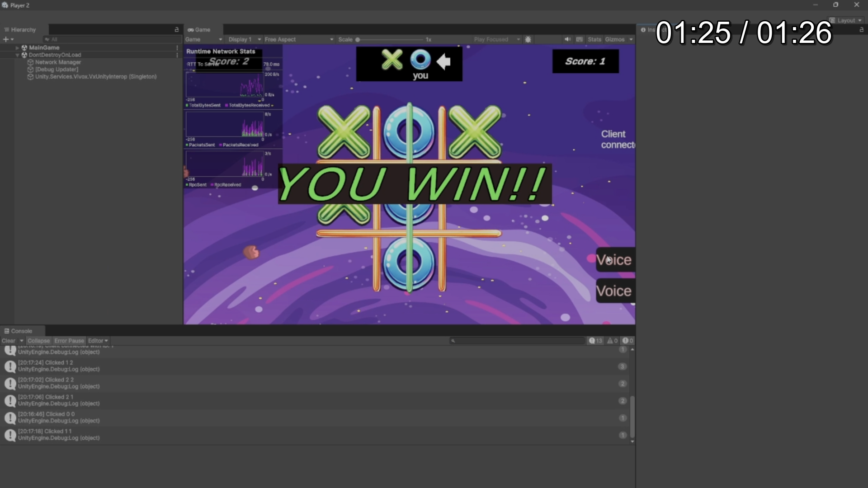This screenshot has height=488, width=868.
Task: Open the Free Aspect dropdown
Action: pos(298,39)
